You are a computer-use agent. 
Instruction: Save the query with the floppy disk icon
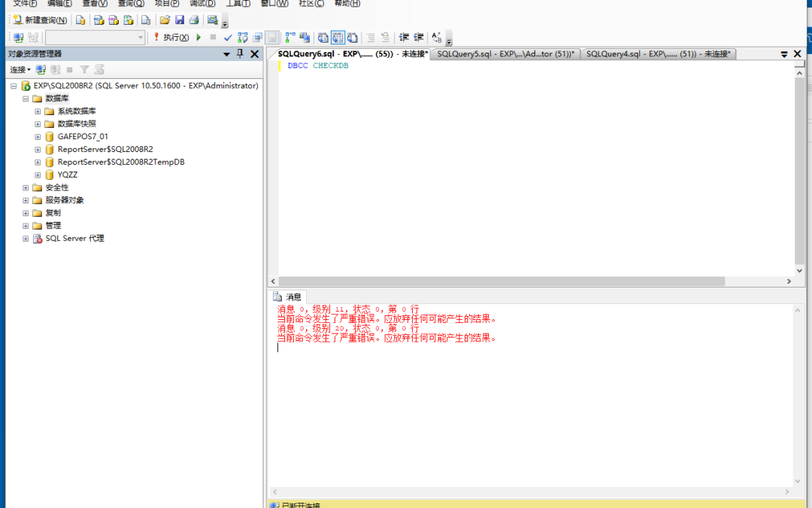(180, 20)
